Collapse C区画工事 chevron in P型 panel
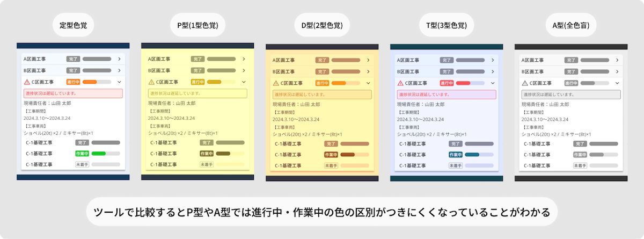644x239 pixels. tap(243, 82)
